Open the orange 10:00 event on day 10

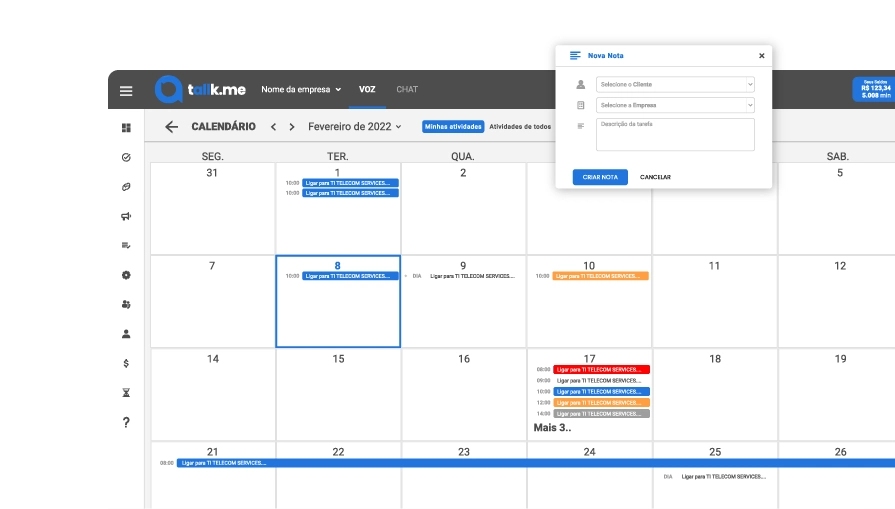coord(600,276)
